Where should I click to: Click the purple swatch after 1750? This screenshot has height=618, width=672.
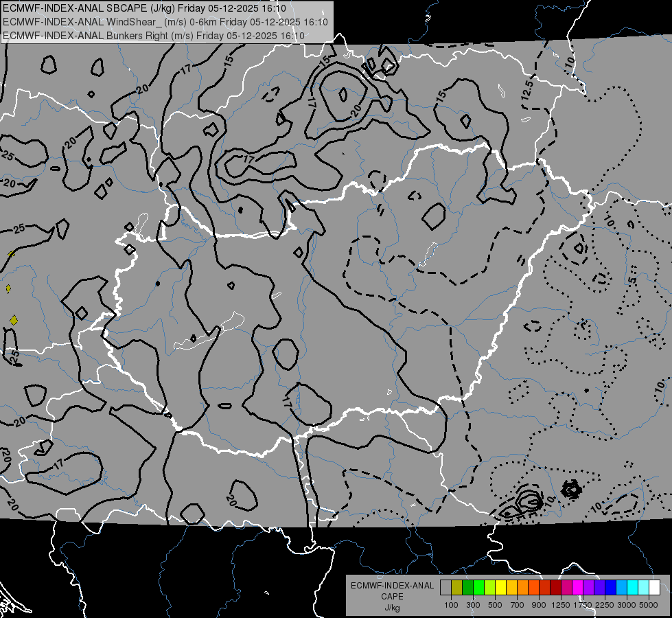[x=588, y=588]
